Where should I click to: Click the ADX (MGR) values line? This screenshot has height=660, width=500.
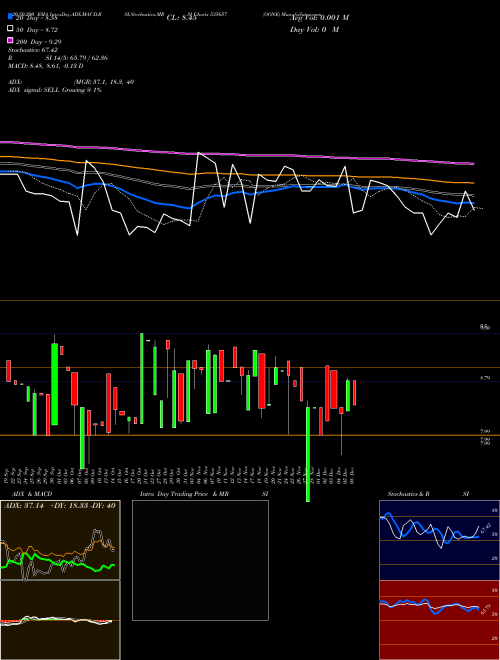coord(71,82)
